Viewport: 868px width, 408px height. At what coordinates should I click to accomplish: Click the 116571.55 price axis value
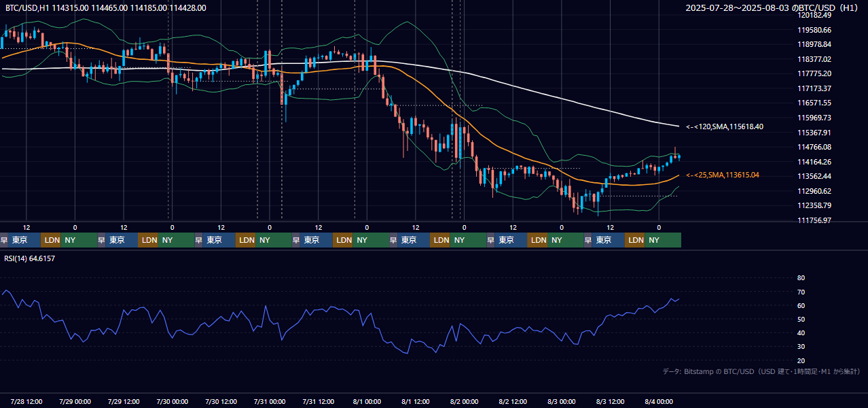pyautogui.click(x=814, y=103)
